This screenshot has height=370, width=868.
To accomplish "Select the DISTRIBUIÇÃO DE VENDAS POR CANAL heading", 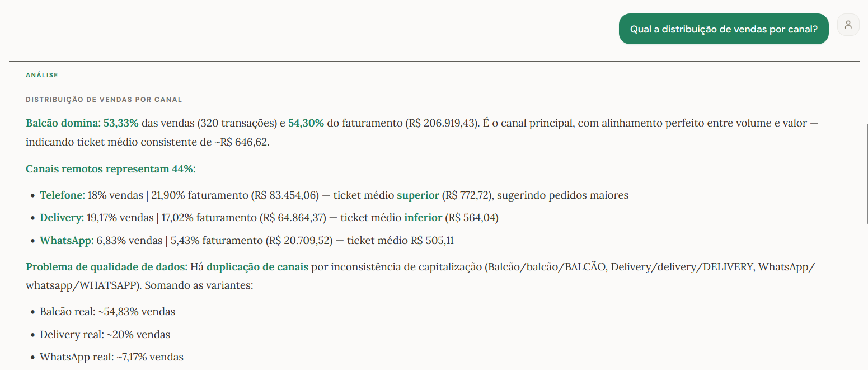I will click(103, 99).
